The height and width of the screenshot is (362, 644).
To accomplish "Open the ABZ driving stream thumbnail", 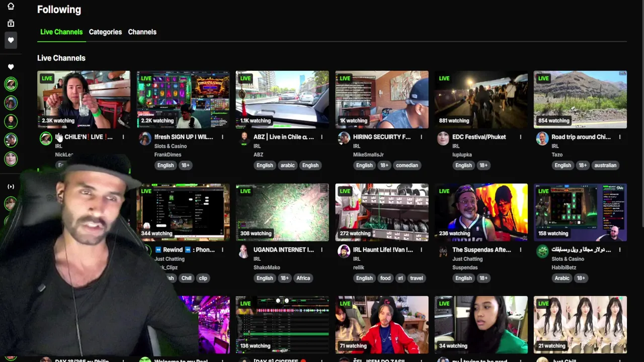I will (x=282, y=100).
